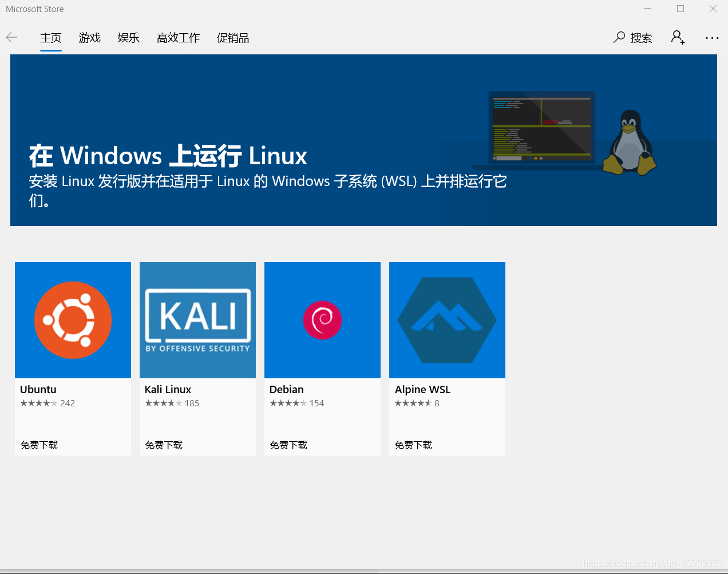
Task: Minimize the Microsoft Store window
Action: [648, 9]
